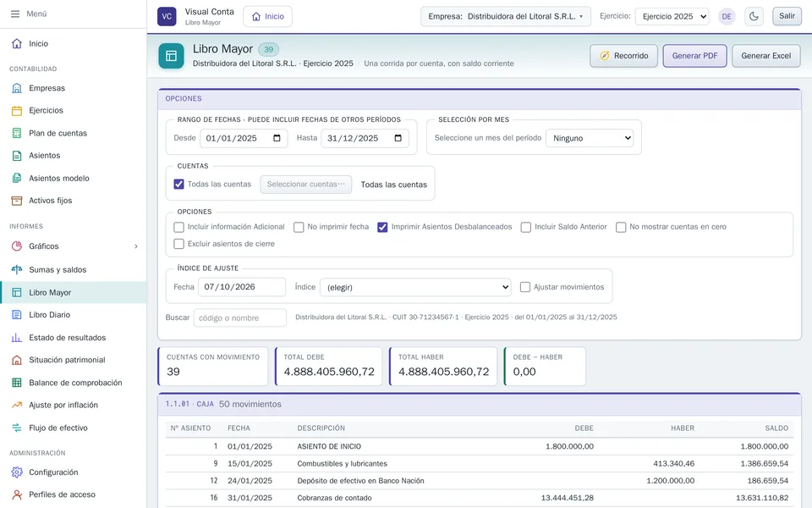The image size is (812, 508).
Task: Click the Gráficos pie chart icon
Action: tap(17, 246)
